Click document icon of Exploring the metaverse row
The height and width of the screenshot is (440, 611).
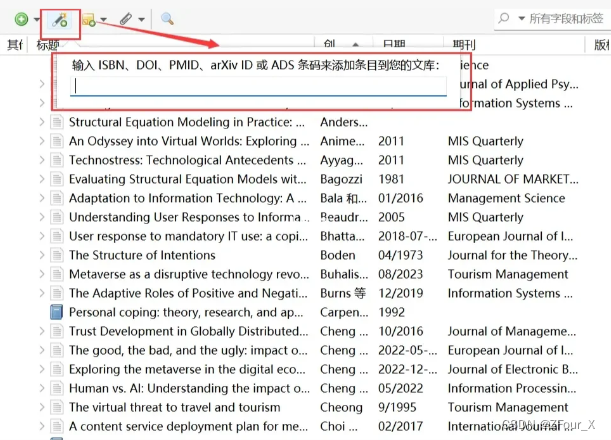[57, 369]
